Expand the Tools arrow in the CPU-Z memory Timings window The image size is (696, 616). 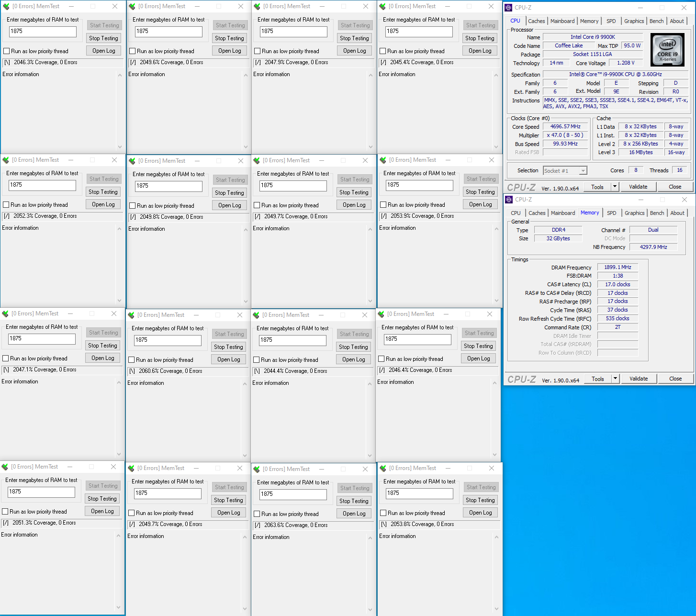coord(616,379)
